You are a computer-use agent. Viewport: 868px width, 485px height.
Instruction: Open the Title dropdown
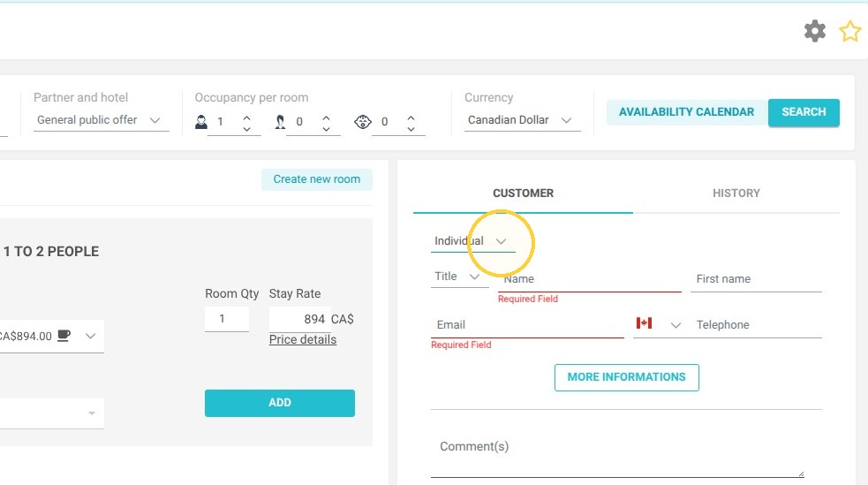(x=459, y=277)
